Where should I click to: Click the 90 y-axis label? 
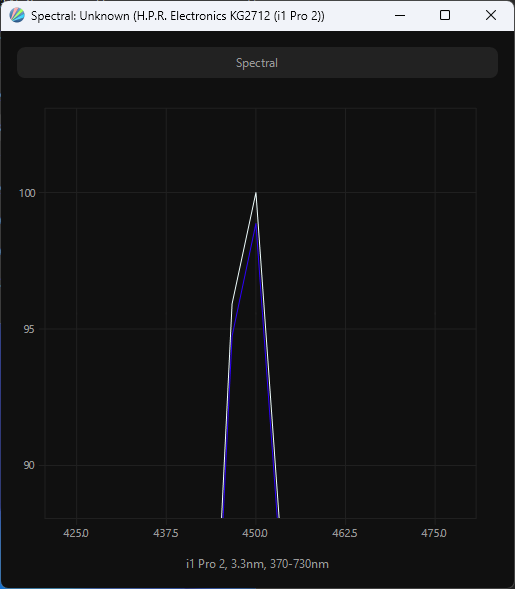coord(29,465)
